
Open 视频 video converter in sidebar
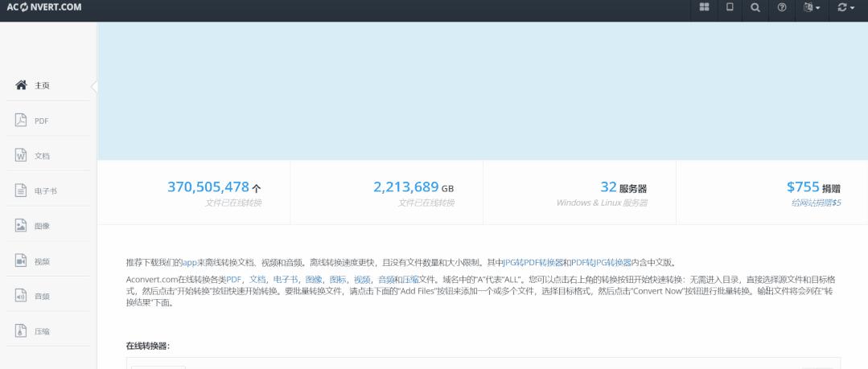(x=42, y=261)
